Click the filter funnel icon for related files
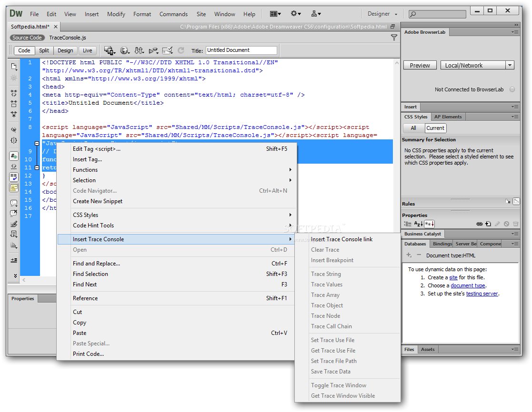 (394, 38)
